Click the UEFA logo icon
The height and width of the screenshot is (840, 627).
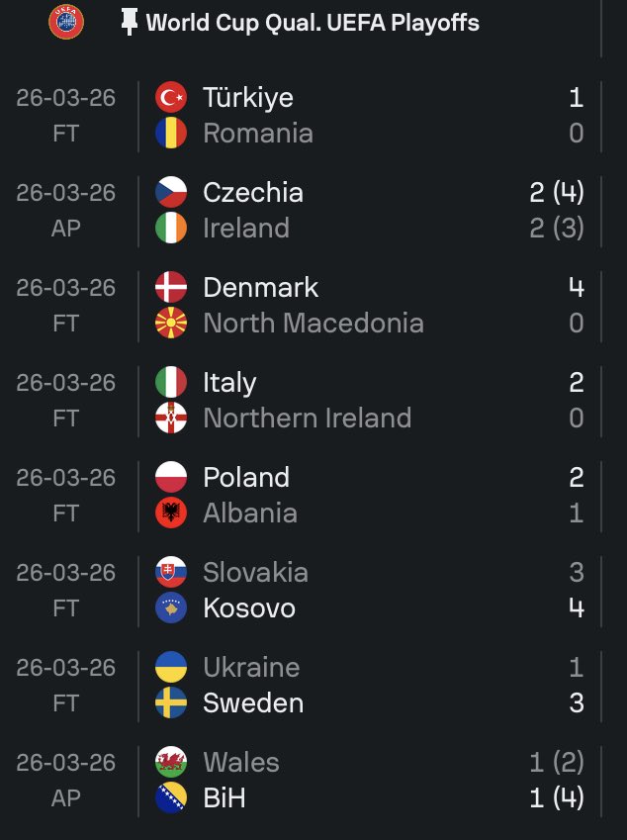point(66,23)
